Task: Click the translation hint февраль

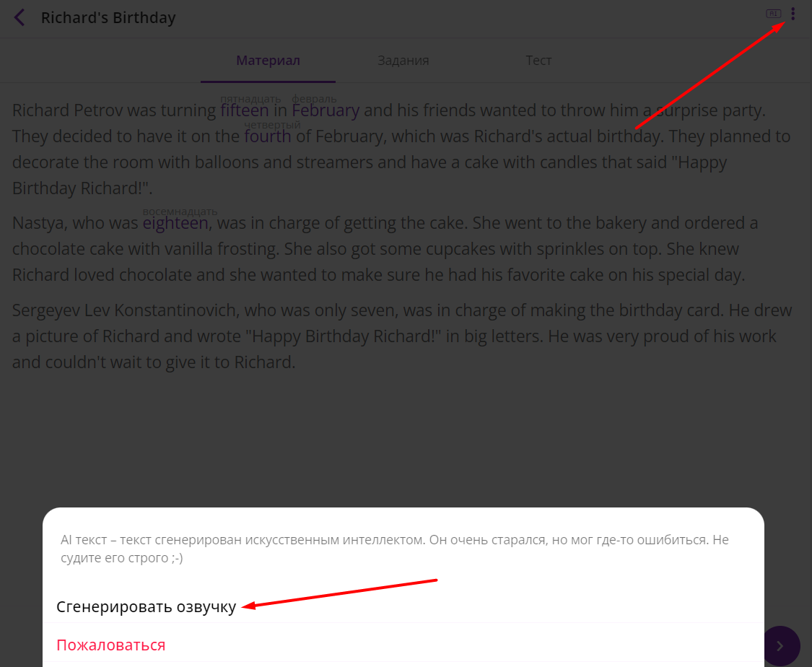Action: (315, 99)
